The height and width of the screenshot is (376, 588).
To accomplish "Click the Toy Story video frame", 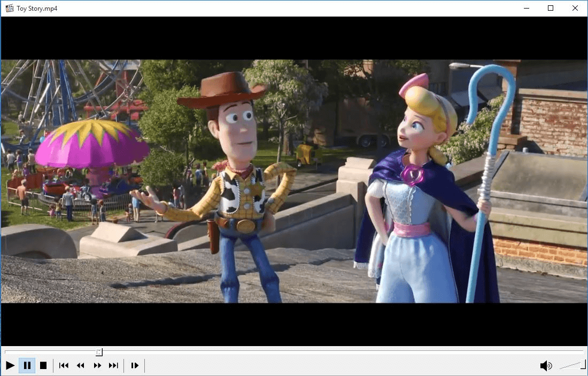I will [294, 181].
